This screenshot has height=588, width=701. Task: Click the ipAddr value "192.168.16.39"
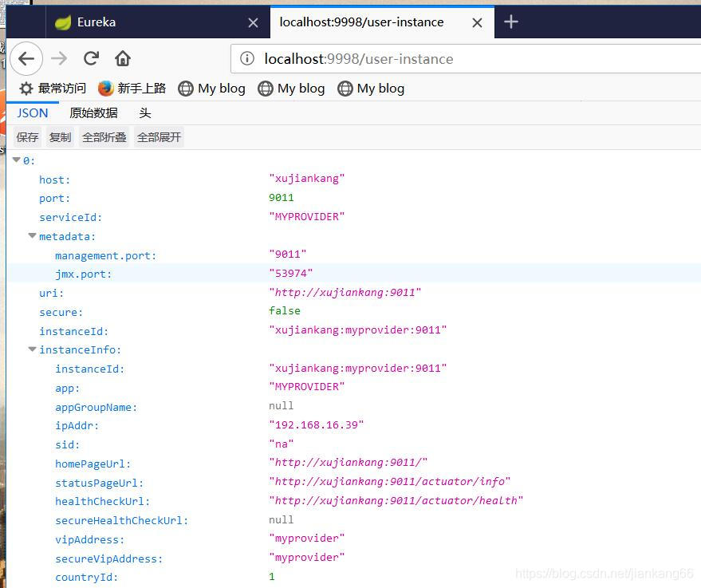coord(316,424)
